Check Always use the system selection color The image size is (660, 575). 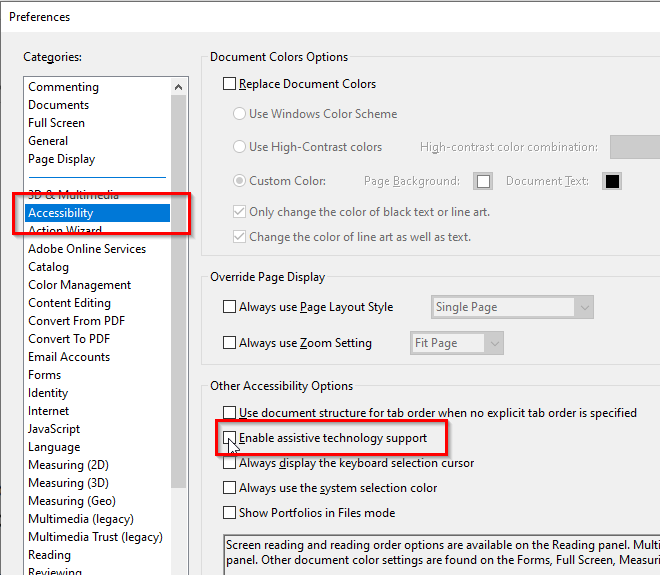point(229,488)
